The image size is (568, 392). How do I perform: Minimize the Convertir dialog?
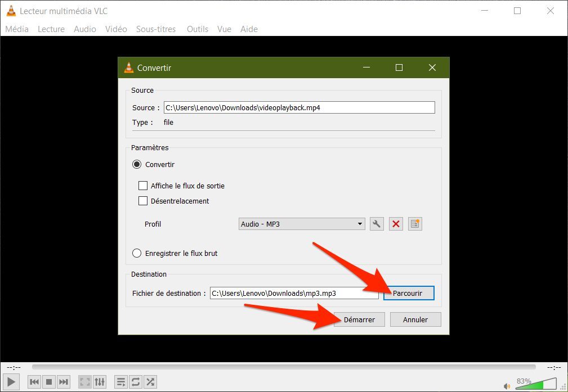[366, 67]
